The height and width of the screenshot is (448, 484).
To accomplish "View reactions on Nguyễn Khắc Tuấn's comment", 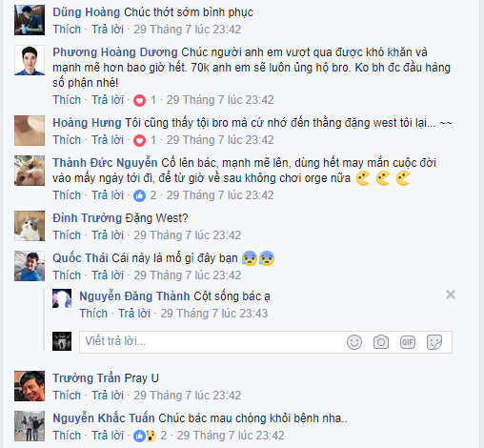I will [150, 436].
